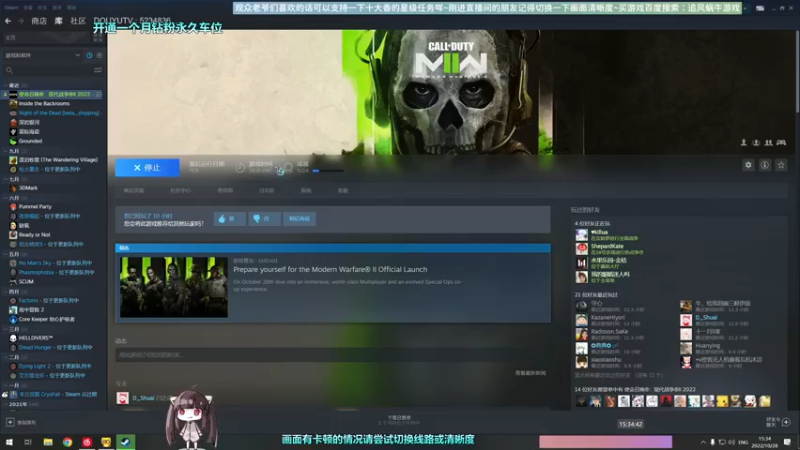This screenshot has width=800, height=450.
Task: Go back with the left arrow
Action: point(8,21)
